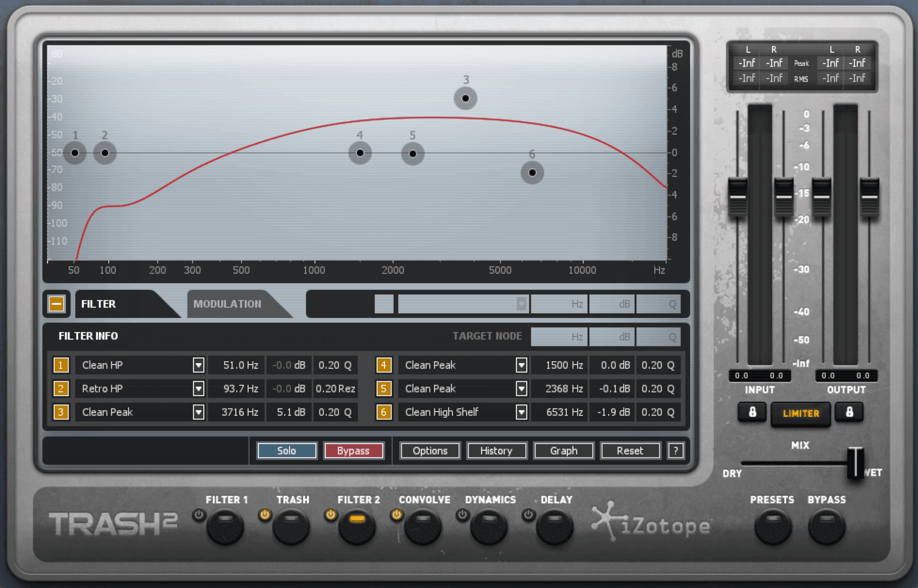Toggle filter band 3 number box
Screen dimensions: 918x588
click(x=61, y=412)
